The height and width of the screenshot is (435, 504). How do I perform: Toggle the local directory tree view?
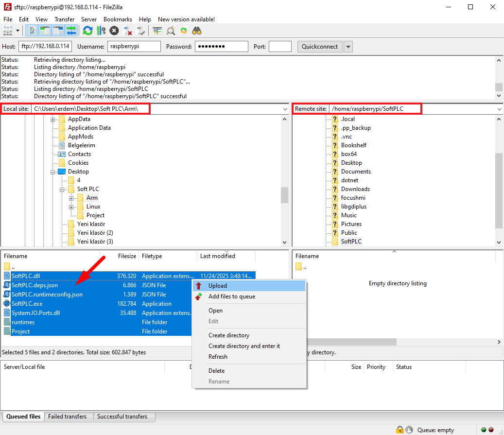click(45, 31)
